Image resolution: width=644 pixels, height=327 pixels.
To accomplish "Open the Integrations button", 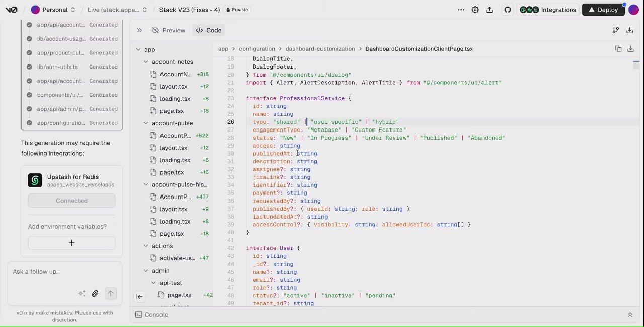I will point(547,10).
